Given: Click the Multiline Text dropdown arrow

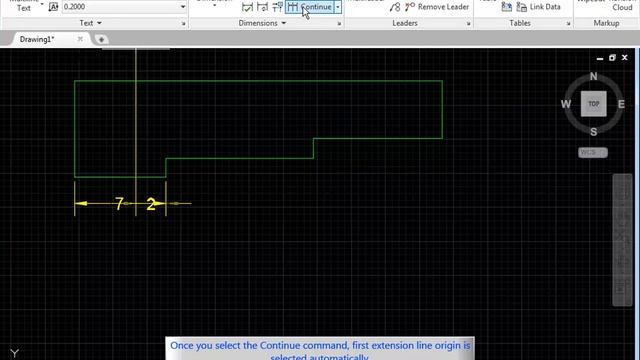Looking at the screenshot, I should [x=42, y=4].
